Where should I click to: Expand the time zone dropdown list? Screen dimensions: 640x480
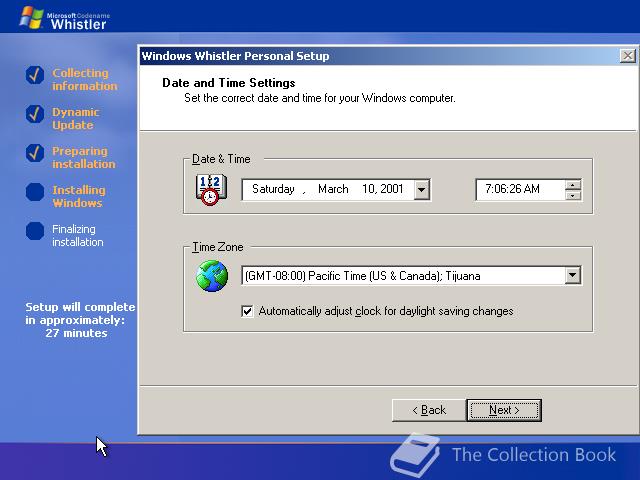point(573,276)
